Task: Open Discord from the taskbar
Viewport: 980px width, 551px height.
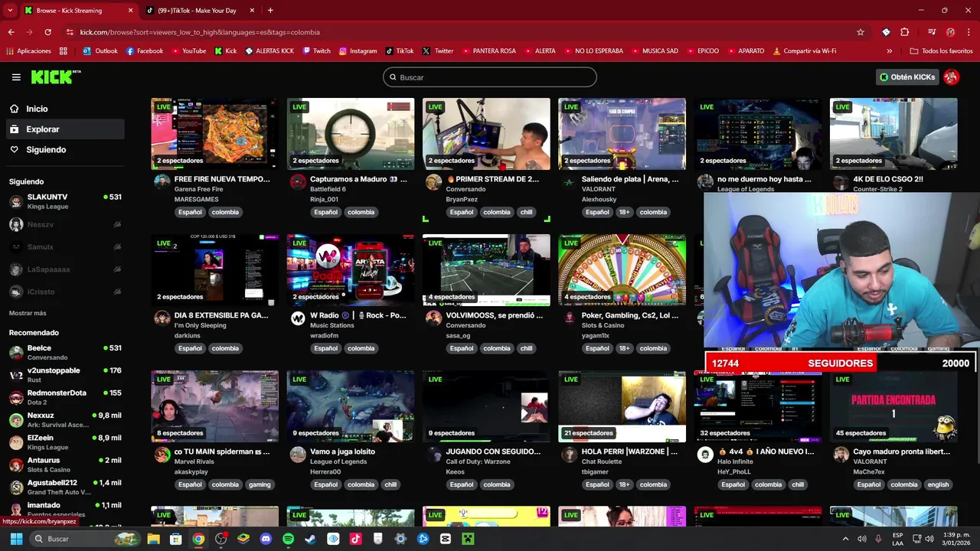Action: (x=266, y=539)
